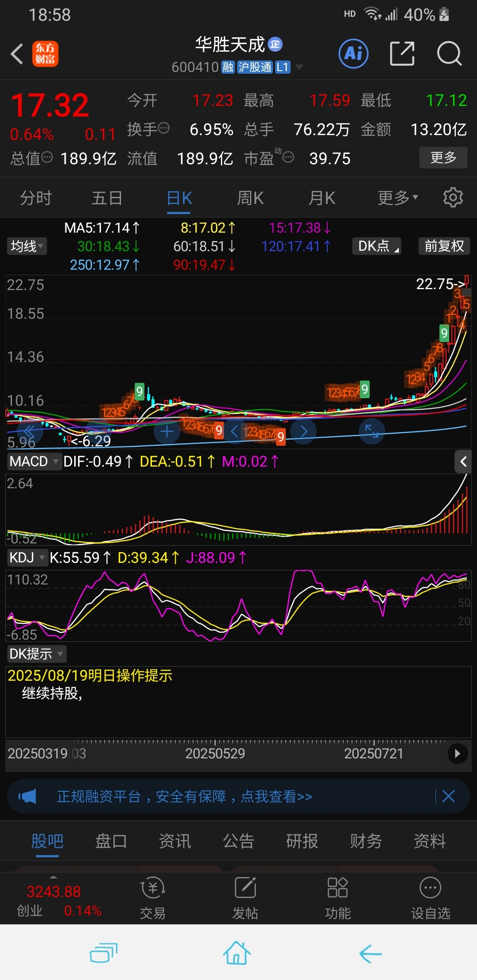Tap the 3243.88 index value
Screen dimensions: 477x980
tap(54, 891)
